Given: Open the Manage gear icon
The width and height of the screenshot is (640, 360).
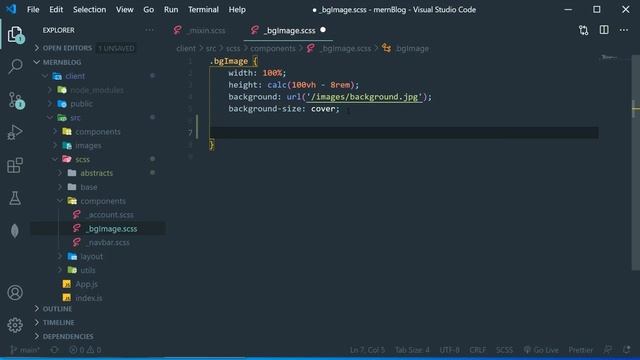Looking at the screenshot, I should point(15,325).
